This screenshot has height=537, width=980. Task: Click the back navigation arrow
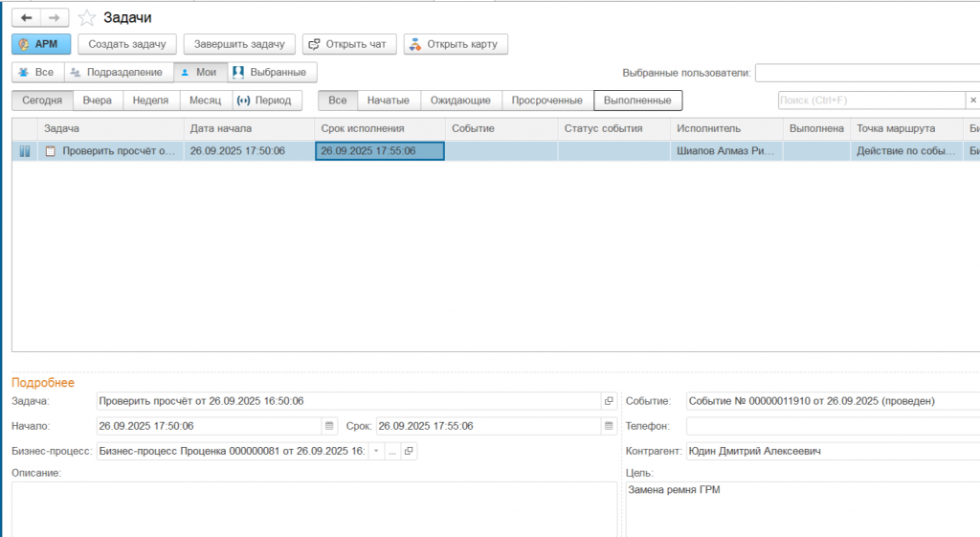click(26, 17)
